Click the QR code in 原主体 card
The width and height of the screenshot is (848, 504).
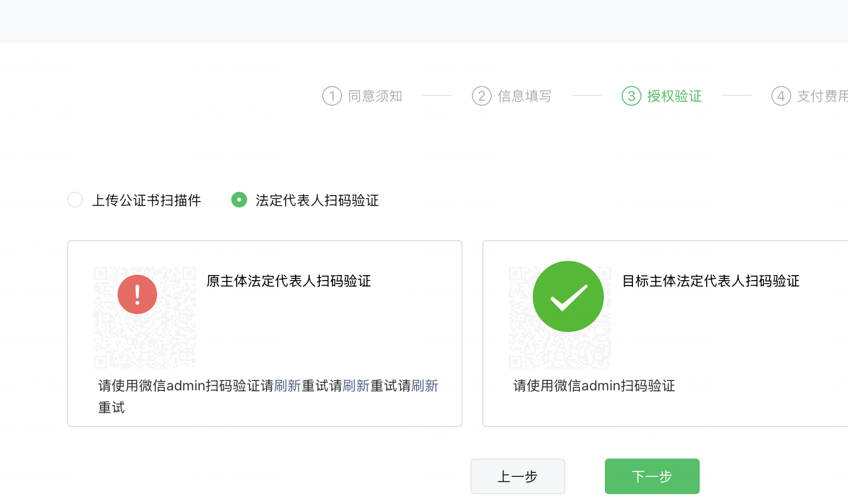[x=145, y=318]
